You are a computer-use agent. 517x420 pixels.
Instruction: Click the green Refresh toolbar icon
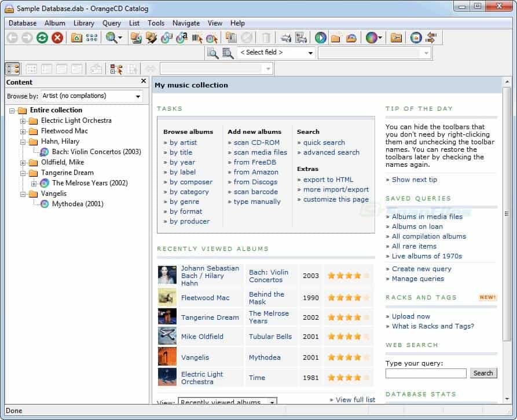pyautogui.click(x=42, y=38)
